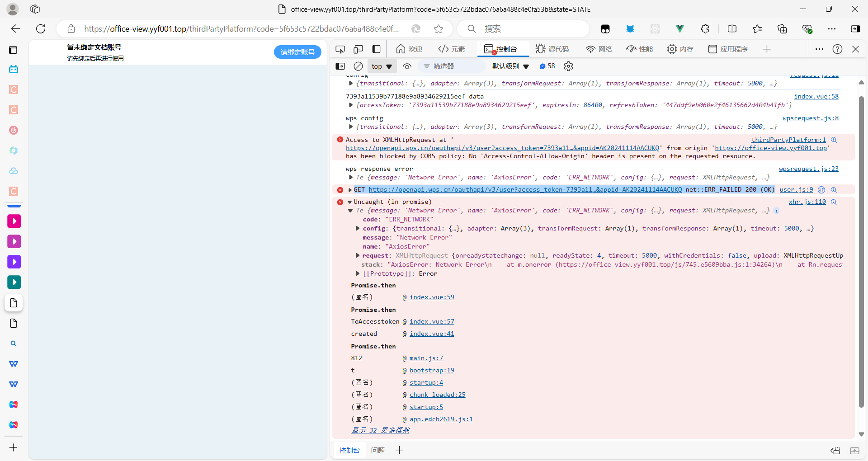Click app.edcb2619.js:1 in stack trace
The height and width of the screenshot is (461, 868).
click(441, 419)
